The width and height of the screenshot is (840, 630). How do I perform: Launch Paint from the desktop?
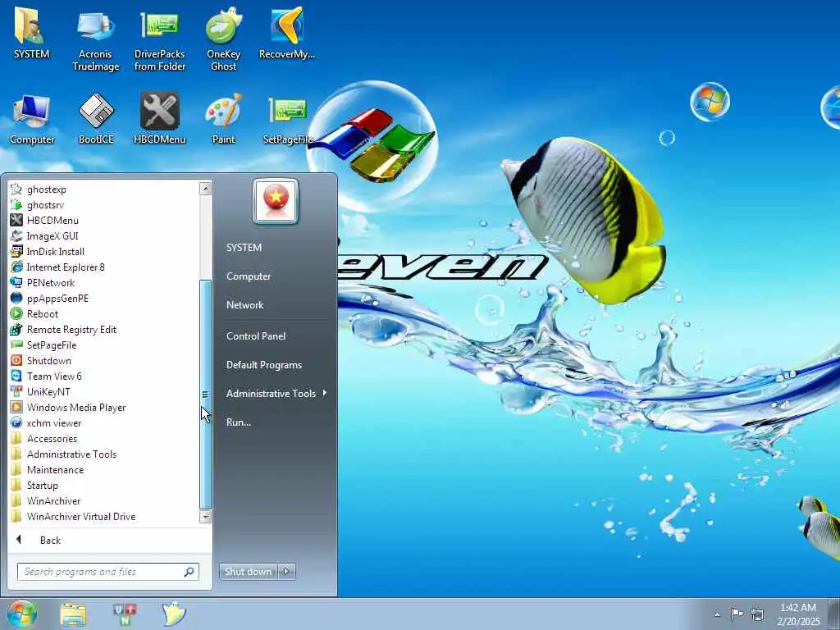pyautogui.click(x=223, y=119)
